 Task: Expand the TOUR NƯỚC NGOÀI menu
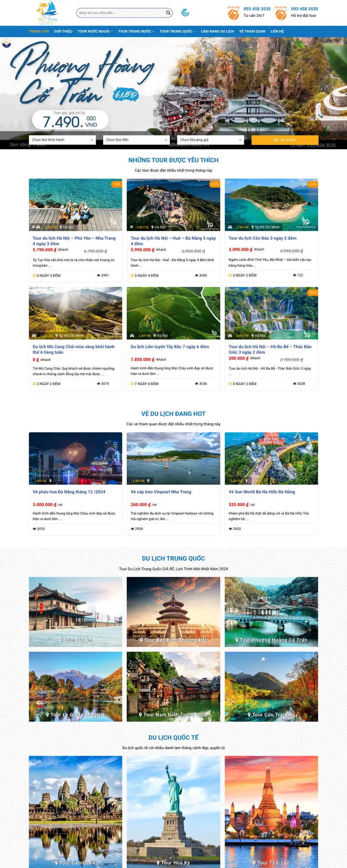(x=95, y=31)
